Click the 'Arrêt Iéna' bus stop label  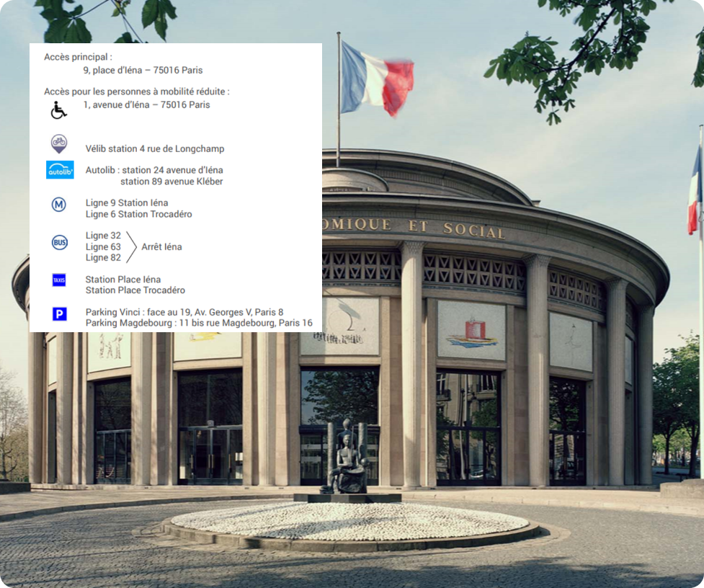pyautogui.click(x=161, y=247)
